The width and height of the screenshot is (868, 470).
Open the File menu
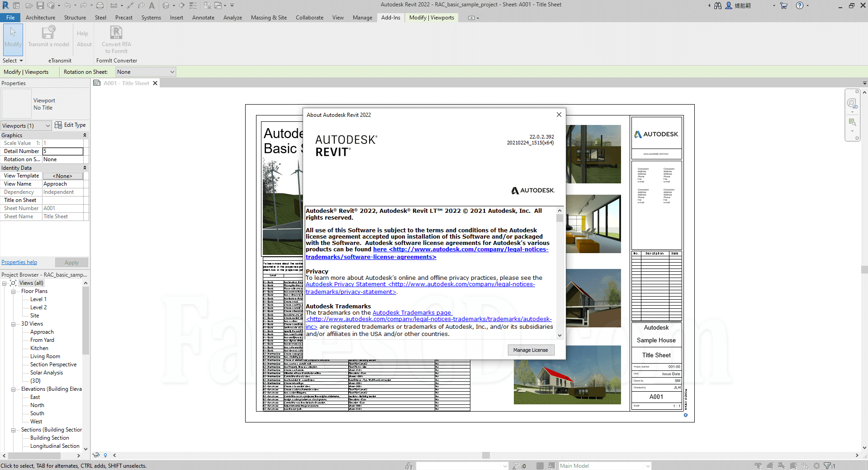coord(10,18)
